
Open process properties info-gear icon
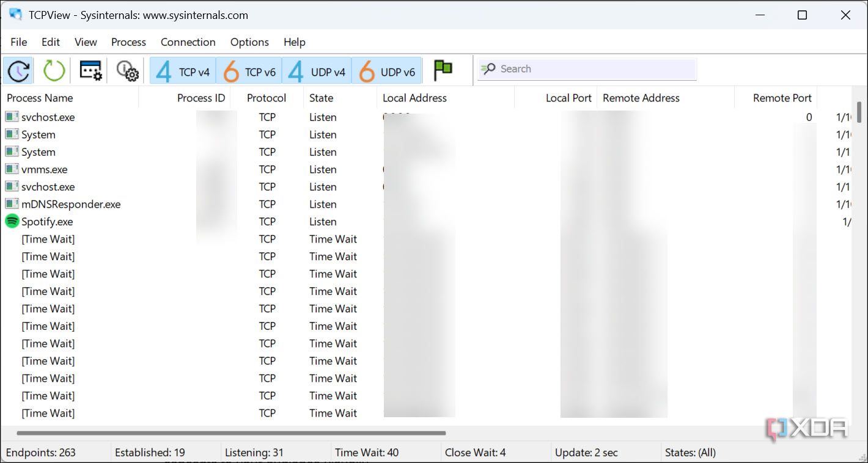pyautogui.click(x=127, y=71)
